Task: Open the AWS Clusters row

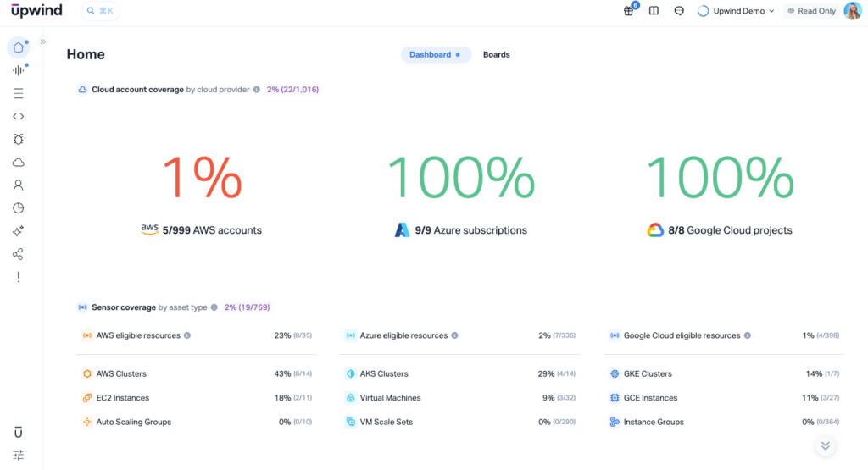Action: (121, 373)
